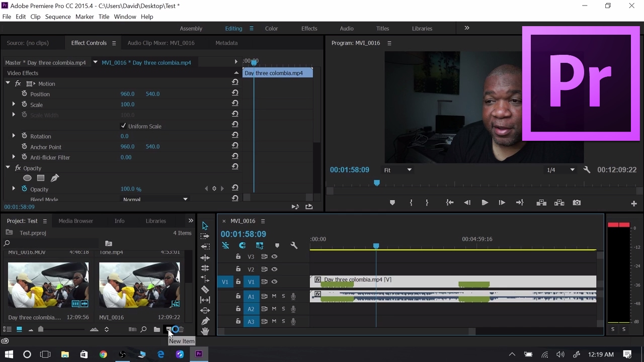The width and height of the screenshot is (644, 362).
Task: Enable voice-over record on A3
Action: pos(293,321)
